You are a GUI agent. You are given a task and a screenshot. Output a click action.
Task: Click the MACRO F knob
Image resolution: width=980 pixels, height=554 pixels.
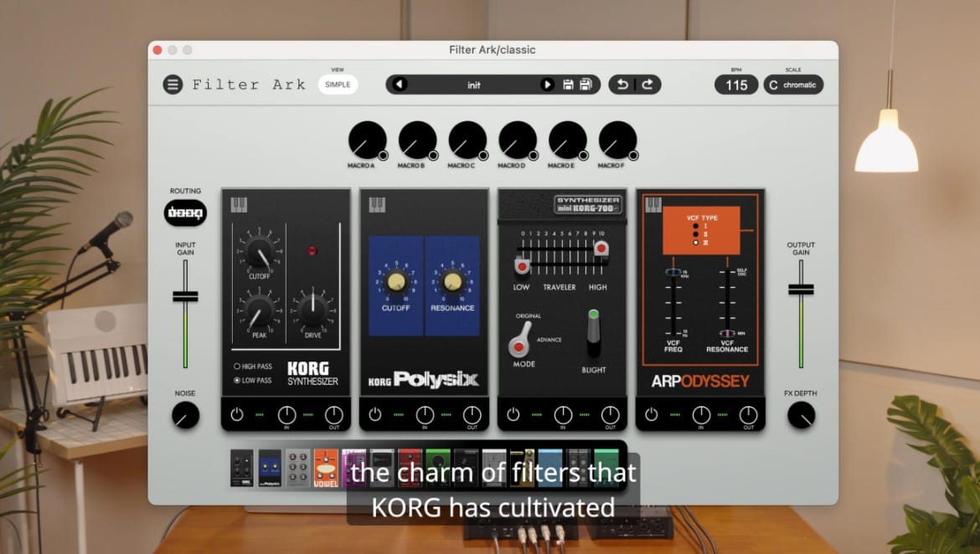616,140
